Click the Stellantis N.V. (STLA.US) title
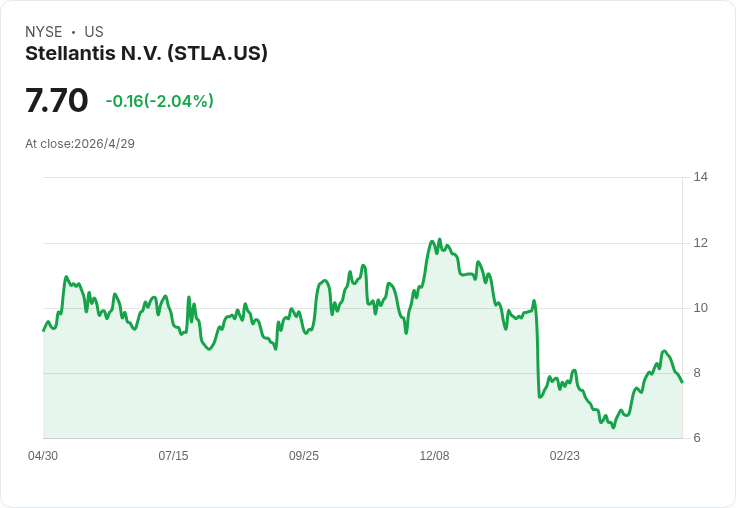 coord(146,53)
